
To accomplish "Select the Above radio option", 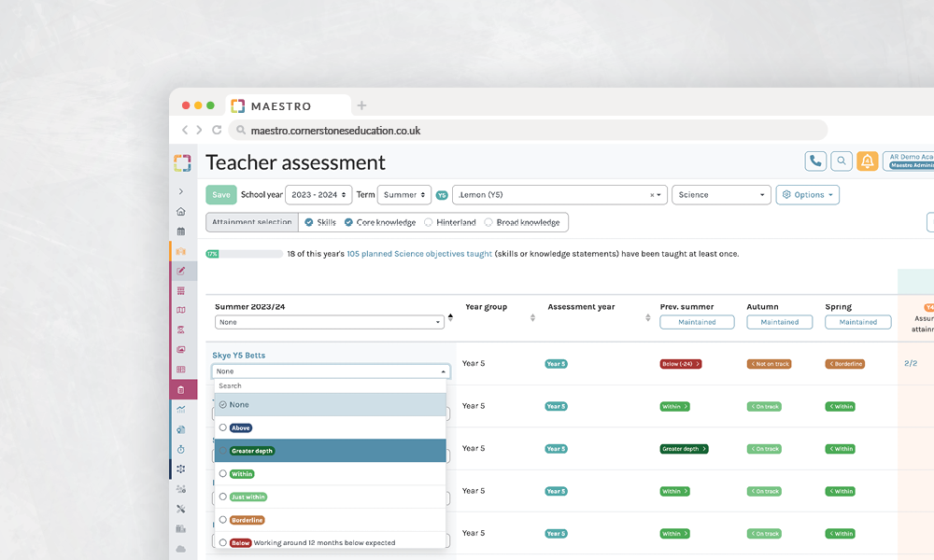I will pyautogui.click(x=223, y=427).
